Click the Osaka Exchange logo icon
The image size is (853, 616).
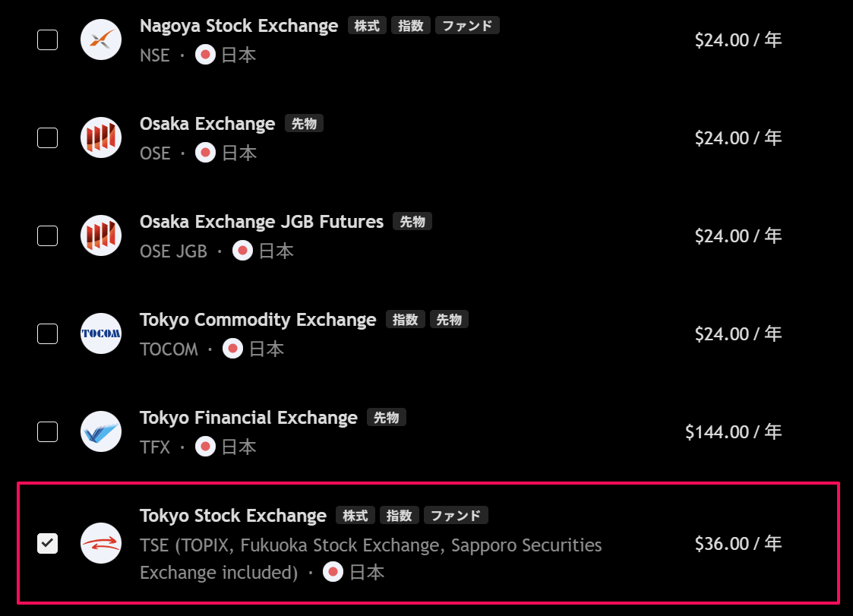click(x=101, y=137)
